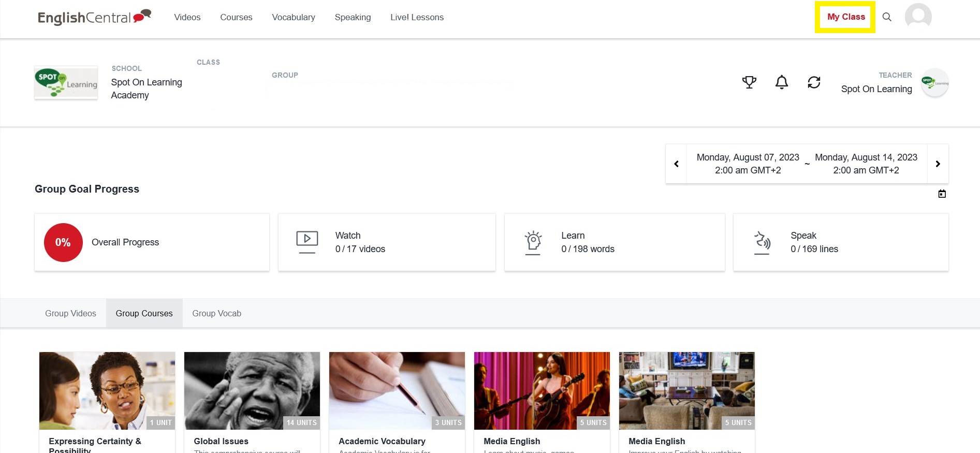The width and height of the screenshot is (980, 453).
Task: Open the notifications bell icon
Action: (782, 82)
